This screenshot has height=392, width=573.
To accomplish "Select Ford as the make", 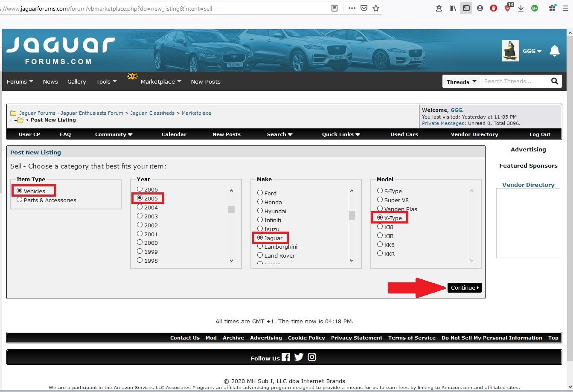I will click(x=260, y=193).
